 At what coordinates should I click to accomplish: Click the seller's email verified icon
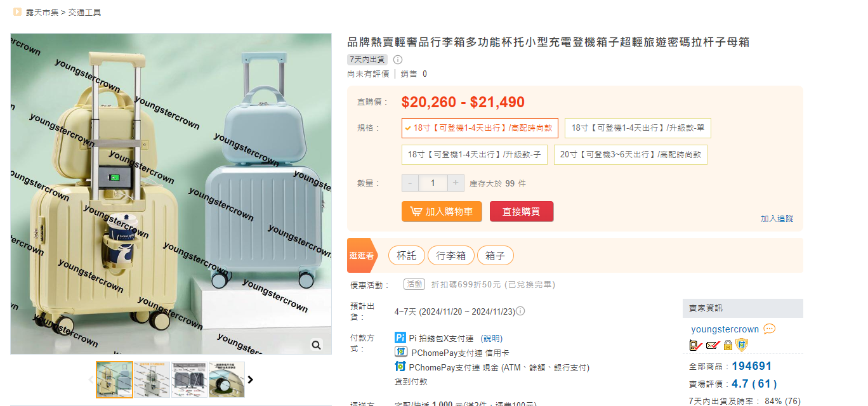pos(712,345)
